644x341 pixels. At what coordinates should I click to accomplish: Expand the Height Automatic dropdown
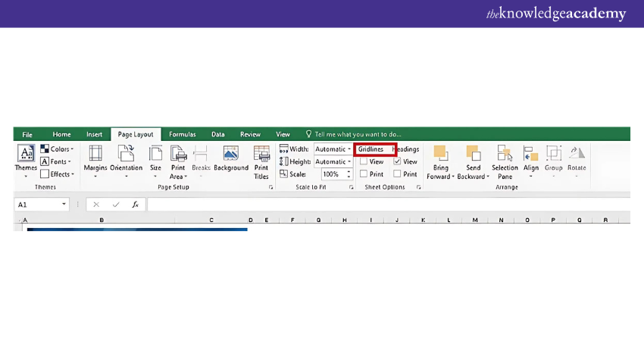[349, 161]
